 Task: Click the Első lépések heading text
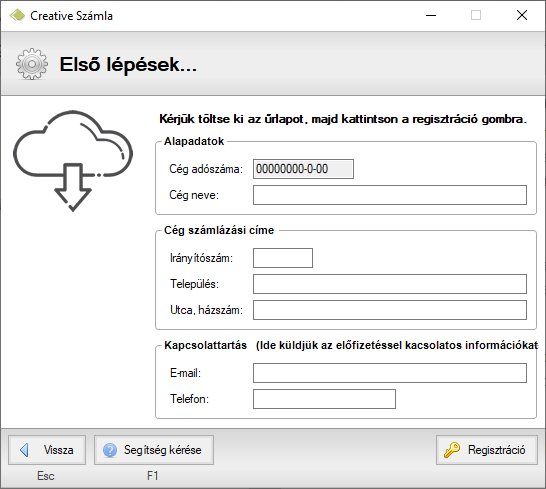pos(128,65)
